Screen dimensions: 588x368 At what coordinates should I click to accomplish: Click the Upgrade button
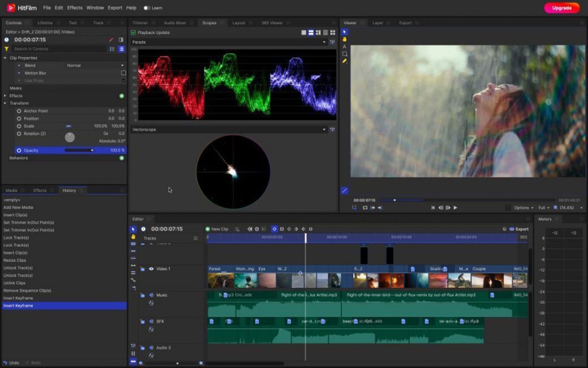coord(561,8)
